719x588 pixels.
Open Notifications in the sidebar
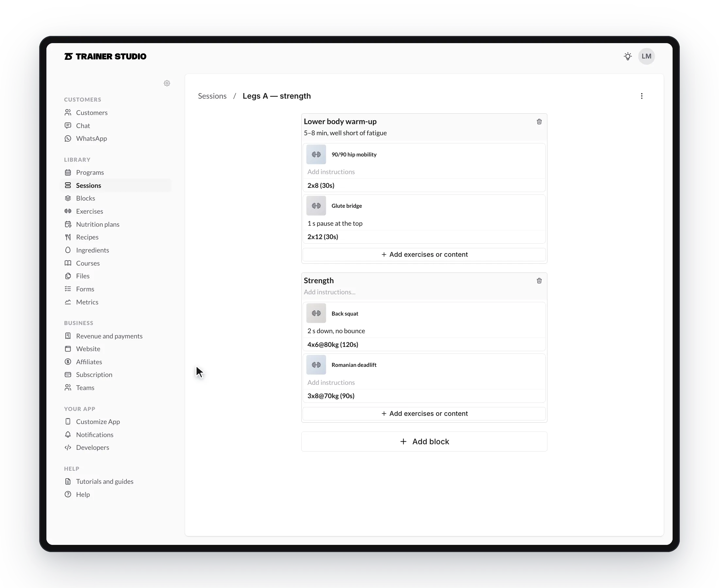tap(116, 434)
